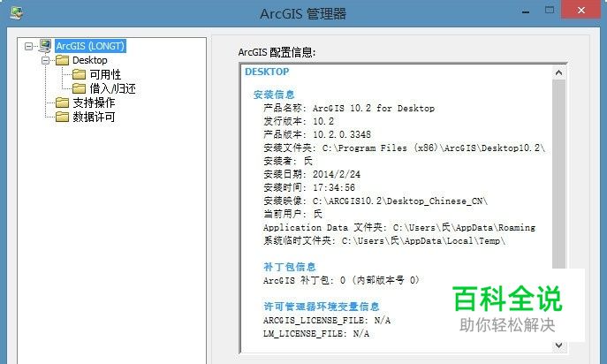
Task: Click the 安装映像 Desktop_Chinese_CN path line
Action: click(x=376, y=201)
